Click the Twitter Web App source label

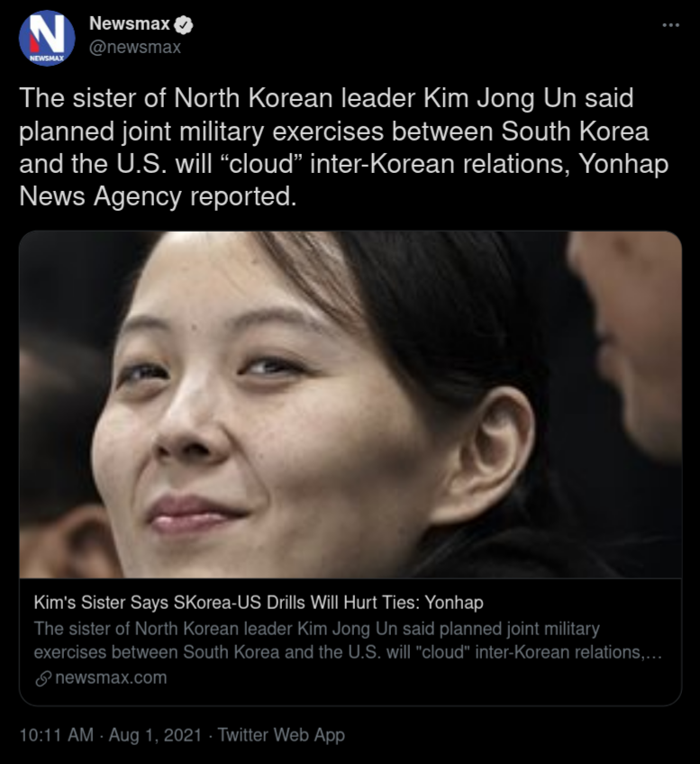click(x=281, y=735)
